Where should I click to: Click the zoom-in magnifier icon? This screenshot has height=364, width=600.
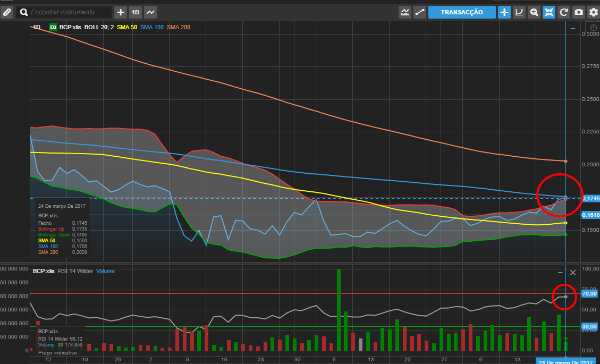click(534, 12)
